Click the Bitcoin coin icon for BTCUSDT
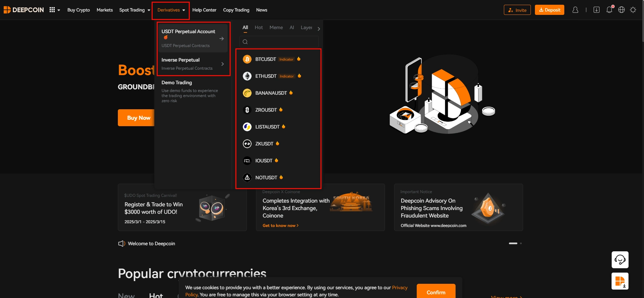The image size is (644, 298). tap(247, 59)
